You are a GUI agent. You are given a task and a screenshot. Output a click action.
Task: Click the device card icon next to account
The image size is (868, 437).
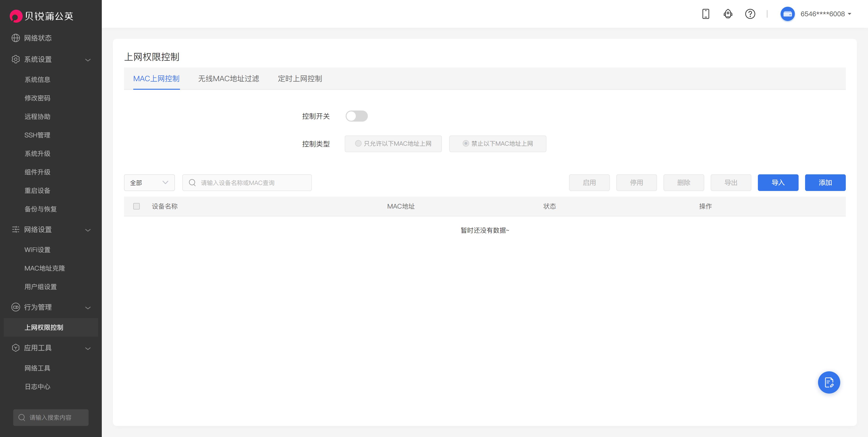click(x=787, y=14)
